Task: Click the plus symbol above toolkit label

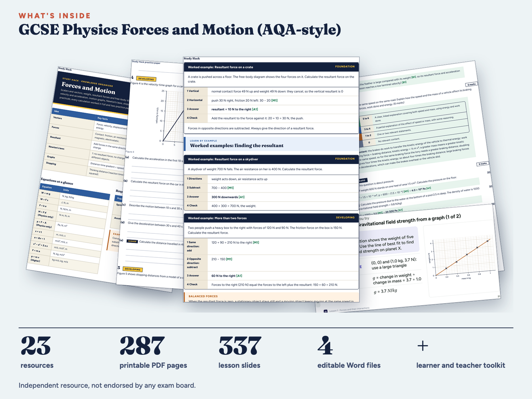Action: 423,346
